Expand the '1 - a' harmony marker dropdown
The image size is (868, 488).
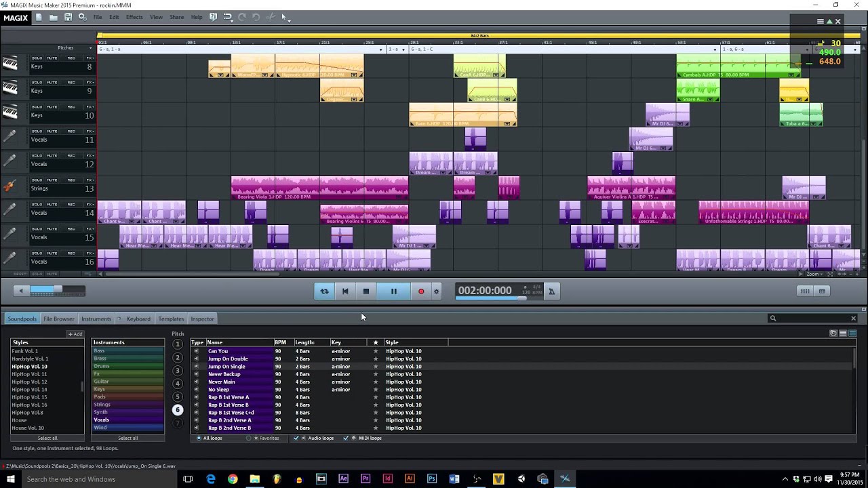click(x=403, y=49)
